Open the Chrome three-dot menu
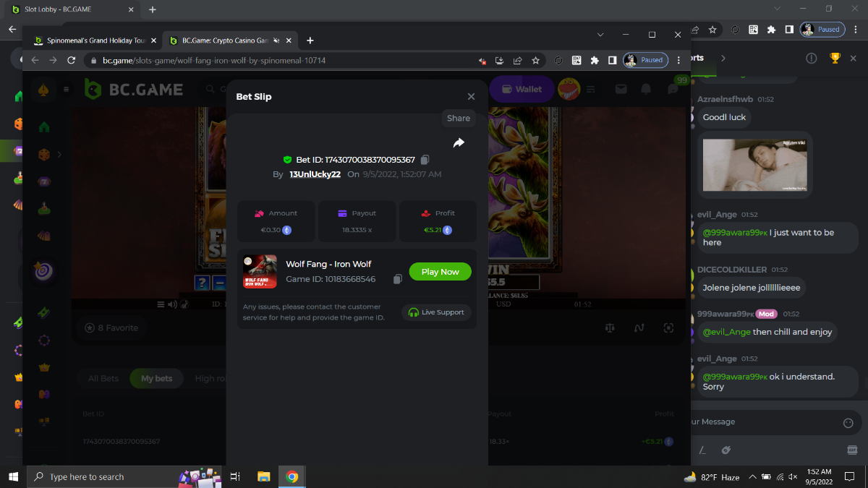The image size is (868, 488). click(x=678, y=61)
